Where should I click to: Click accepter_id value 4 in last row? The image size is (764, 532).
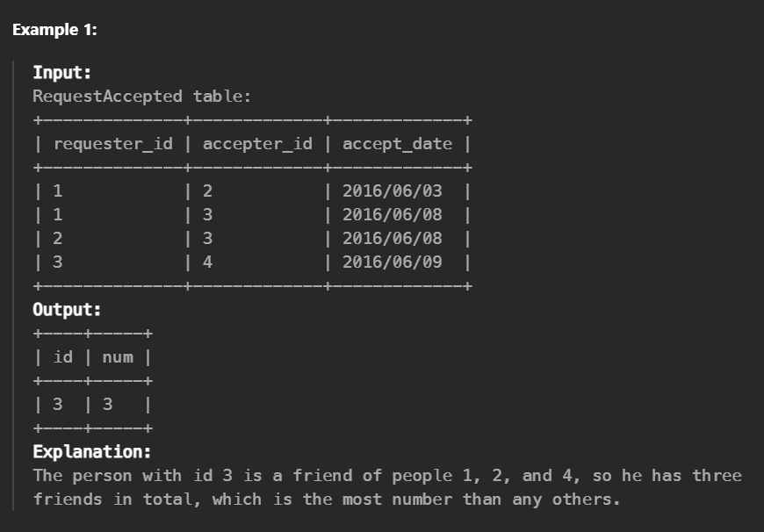(207, 262)
